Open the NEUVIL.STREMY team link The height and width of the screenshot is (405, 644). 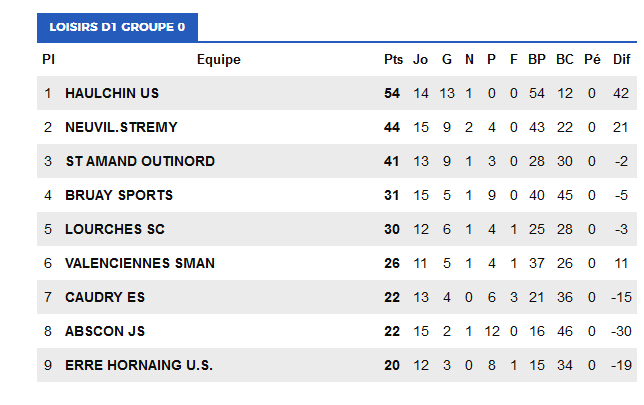[121, 127]
